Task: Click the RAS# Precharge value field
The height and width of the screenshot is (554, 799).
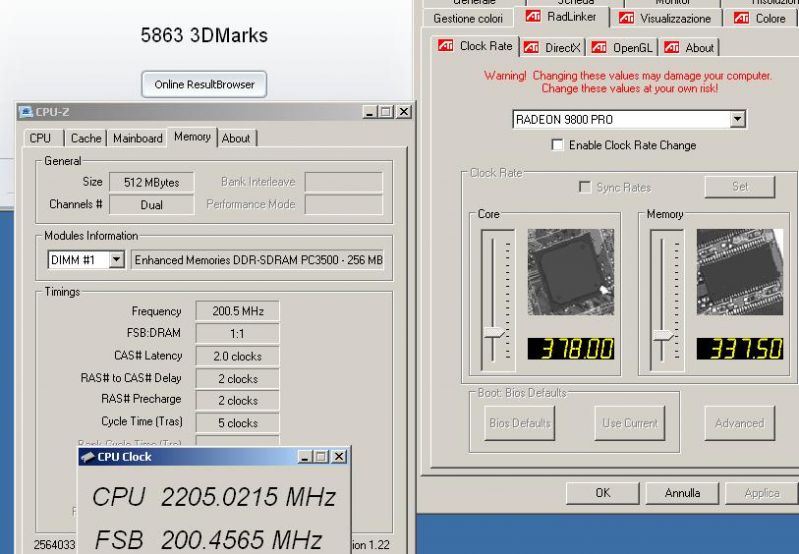Action: (237, 401)
